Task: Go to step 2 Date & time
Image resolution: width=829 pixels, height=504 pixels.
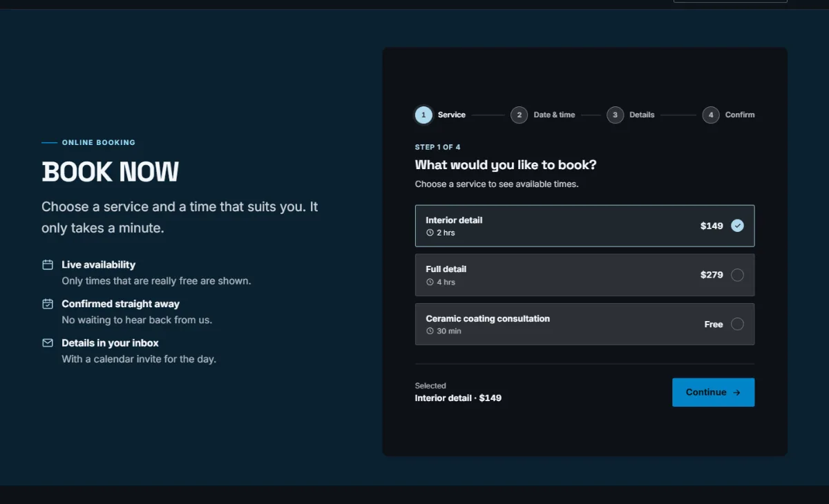Action: 543,115
